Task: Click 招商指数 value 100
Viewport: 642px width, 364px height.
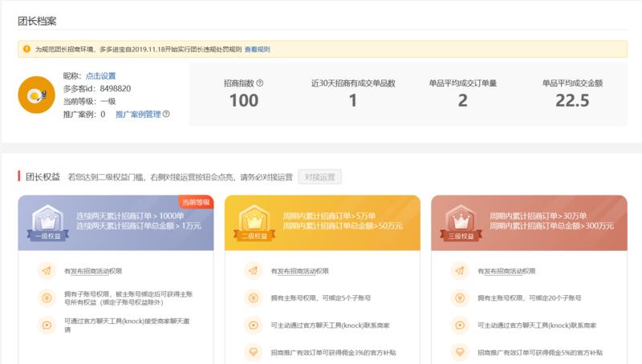Action: coord(244,100)
